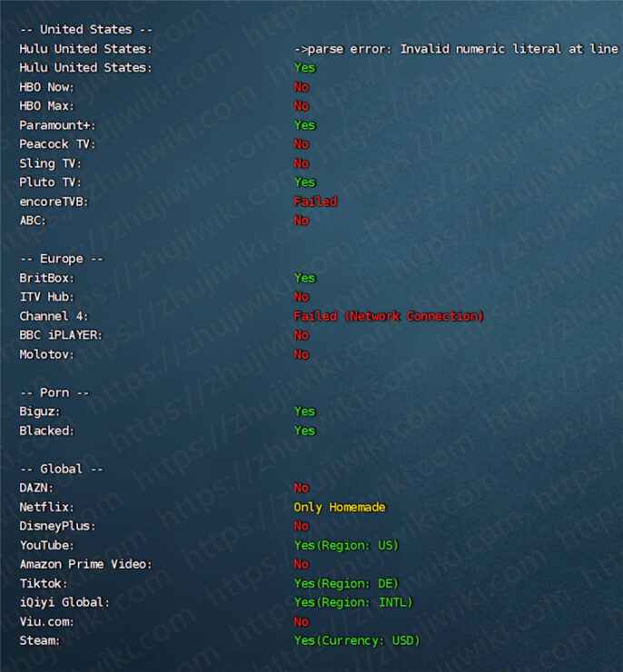
Task: Select the 'DAZN:' label
Action: (36, 488)
